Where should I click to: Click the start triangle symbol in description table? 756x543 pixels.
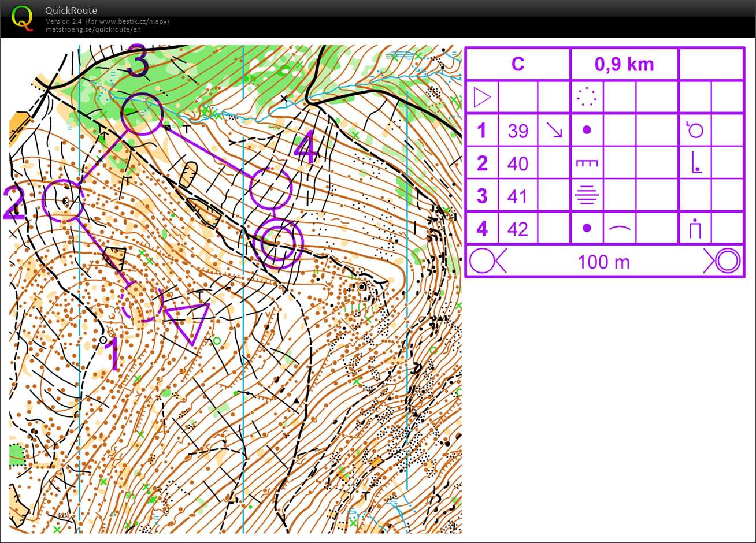[481, 97]
